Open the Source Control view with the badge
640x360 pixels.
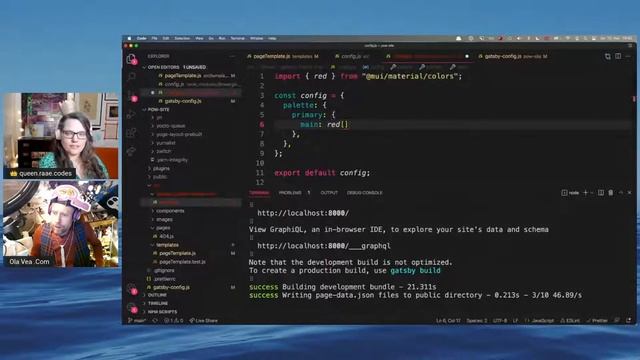point(131,96)
